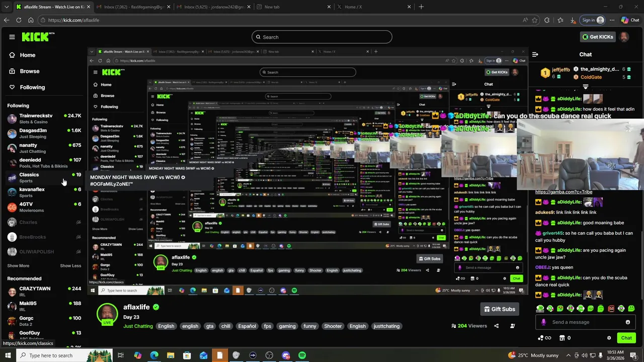Open offline channel Chxrles
This screenshot has width=644, height=362.
pos(44,222)
